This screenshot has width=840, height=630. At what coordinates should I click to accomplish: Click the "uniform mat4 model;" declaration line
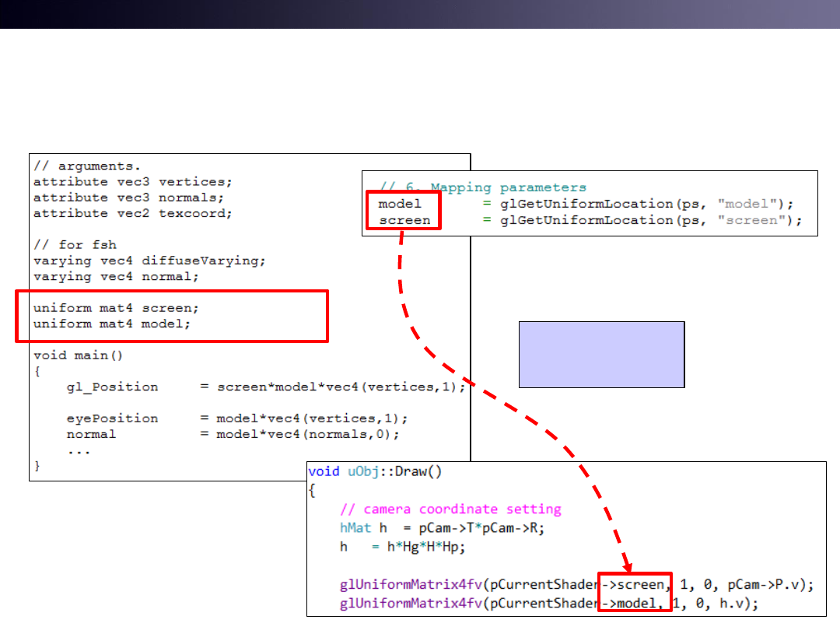[111, 324]
